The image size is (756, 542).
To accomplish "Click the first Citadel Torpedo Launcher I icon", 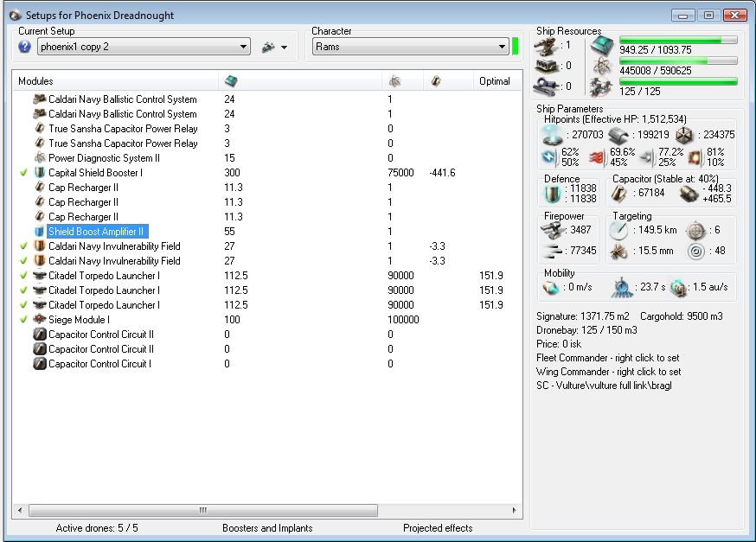I will (x=40, y=276).
